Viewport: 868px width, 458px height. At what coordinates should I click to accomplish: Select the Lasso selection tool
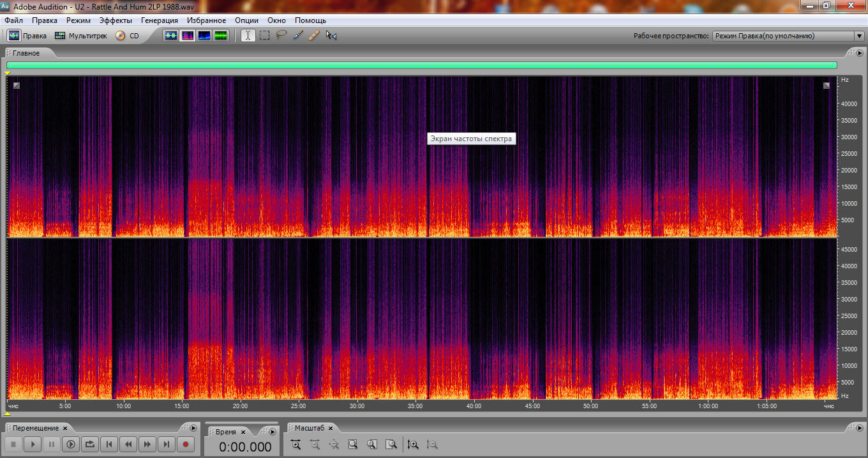point(281,36)
